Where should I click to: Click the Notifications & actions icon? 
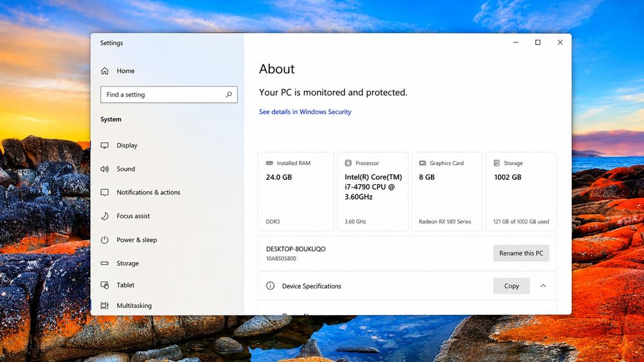click(105, 193)
